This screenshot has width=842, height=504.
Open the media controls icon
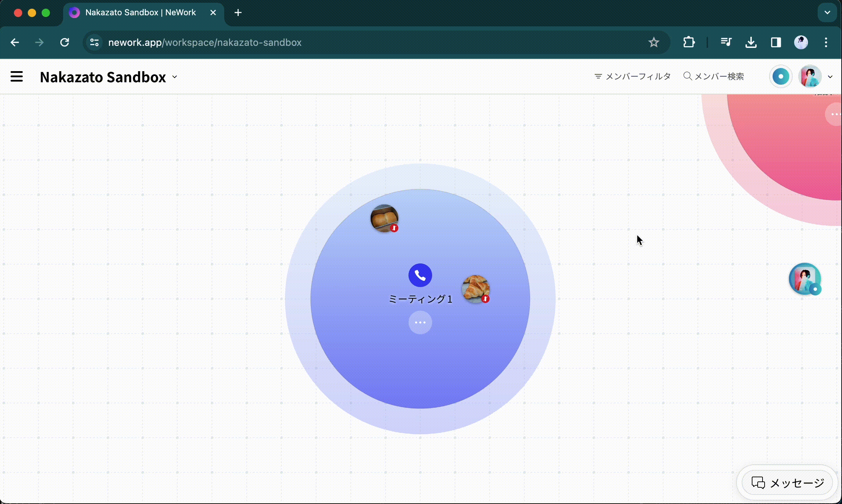(726, 42)
